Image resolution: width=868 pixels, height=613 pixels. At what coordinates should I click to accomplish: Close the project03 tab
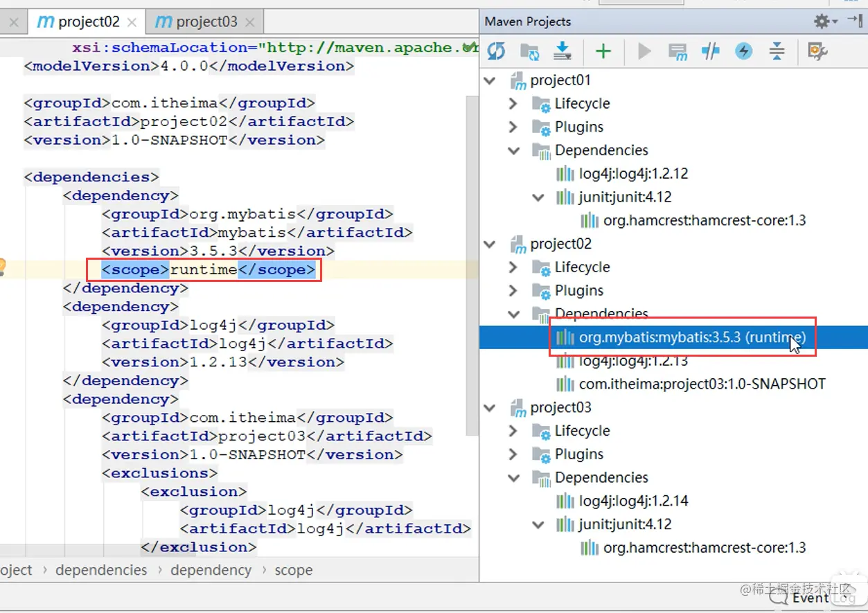tap(250, 23)
